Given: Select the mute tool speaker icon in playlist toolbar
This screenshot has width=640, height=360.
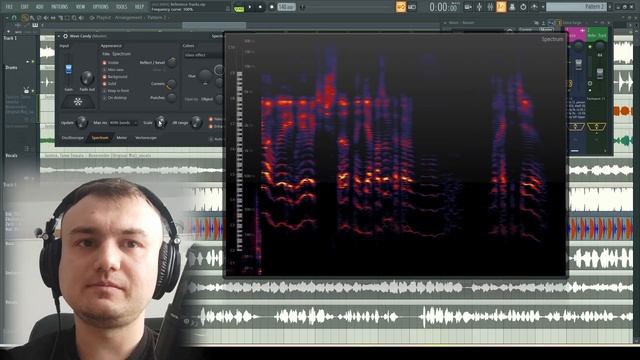Looking at the screenshot, I should pos(45,18).
